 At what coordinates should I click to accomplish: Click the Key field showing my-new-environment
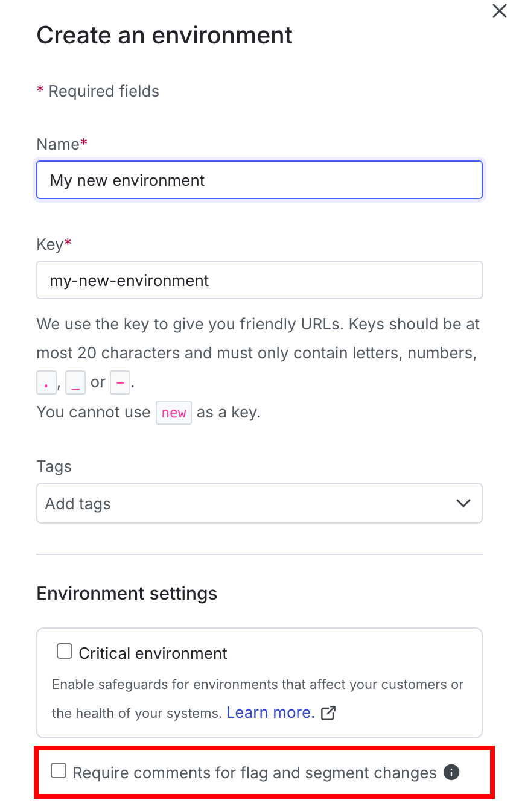click(x=259, y=280)
